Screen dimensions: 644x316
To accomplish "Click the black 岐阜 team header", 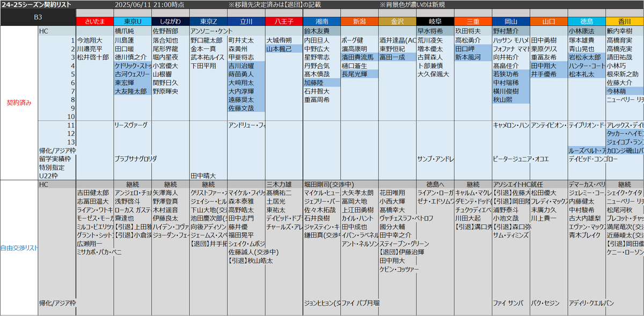I will coord(435,21).
